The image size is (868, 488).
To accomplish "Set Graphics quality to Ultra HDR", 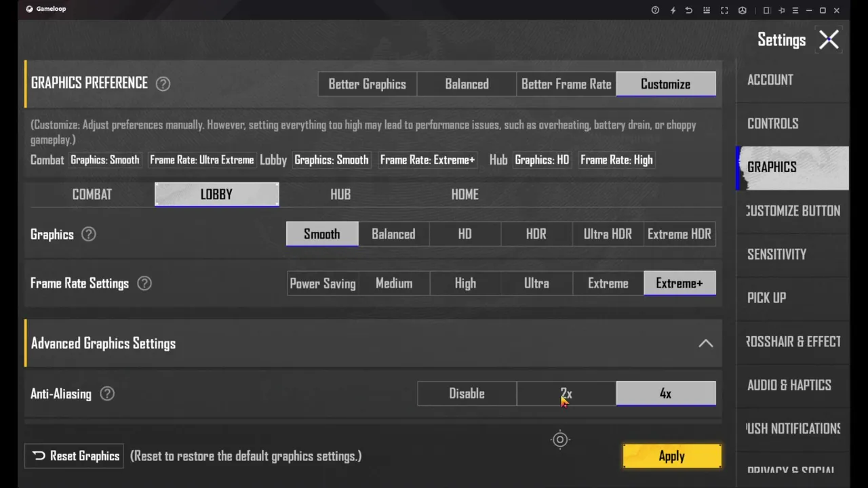I will point(608,234).
